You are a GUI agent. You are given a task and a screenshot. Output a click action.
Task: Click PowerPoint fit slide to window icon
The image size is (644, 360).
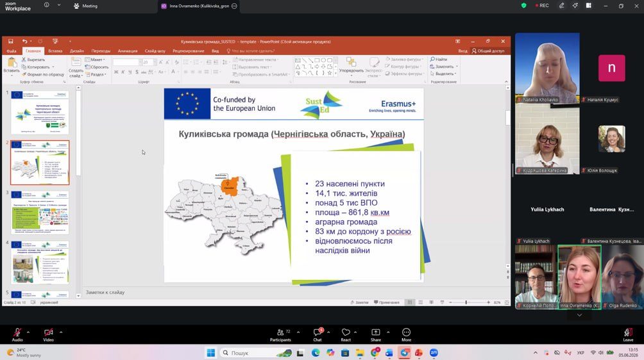(507, 302)
